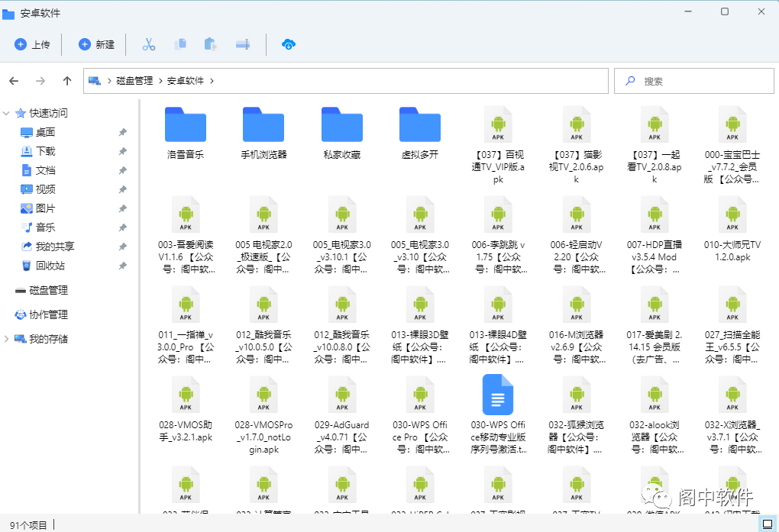Select 磁盘管理 in the sidebar
Viewport: 779px width, 532px height.
pos(41,290)
